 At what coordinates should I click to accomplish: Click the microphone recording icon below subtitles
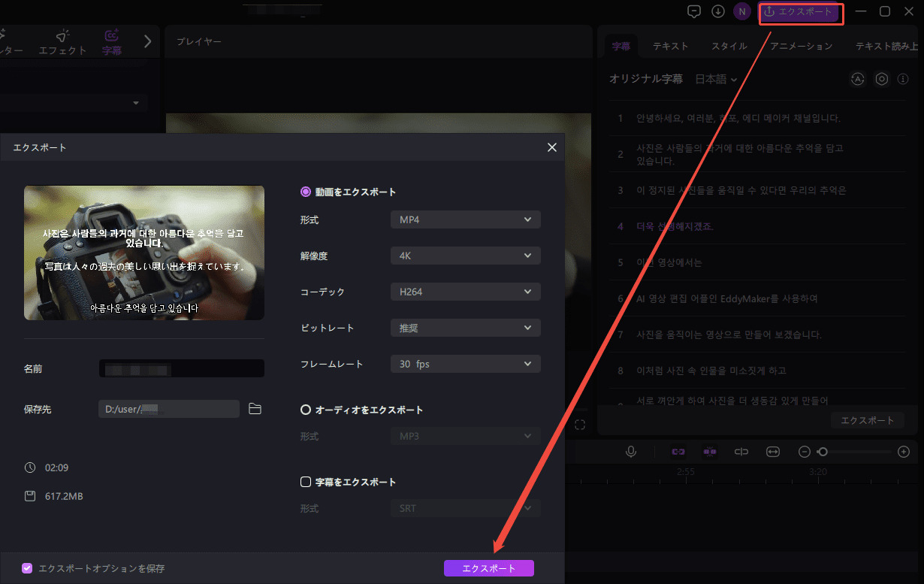(x=631, y=451)
